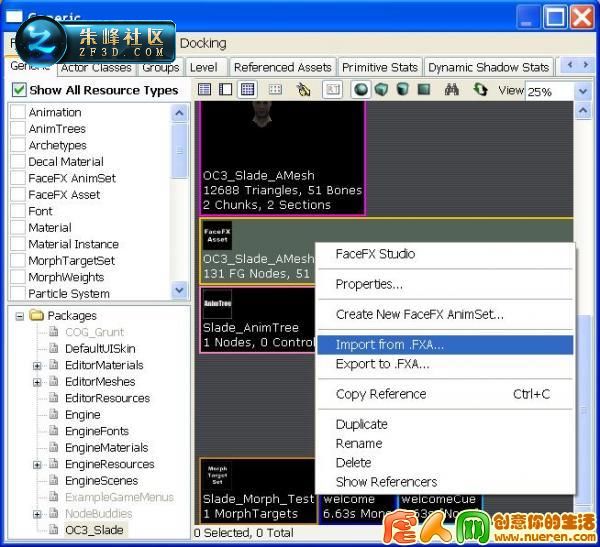Select Show Referencers menu entry
This screenshot has width=600, height=547.
[445, 482]
